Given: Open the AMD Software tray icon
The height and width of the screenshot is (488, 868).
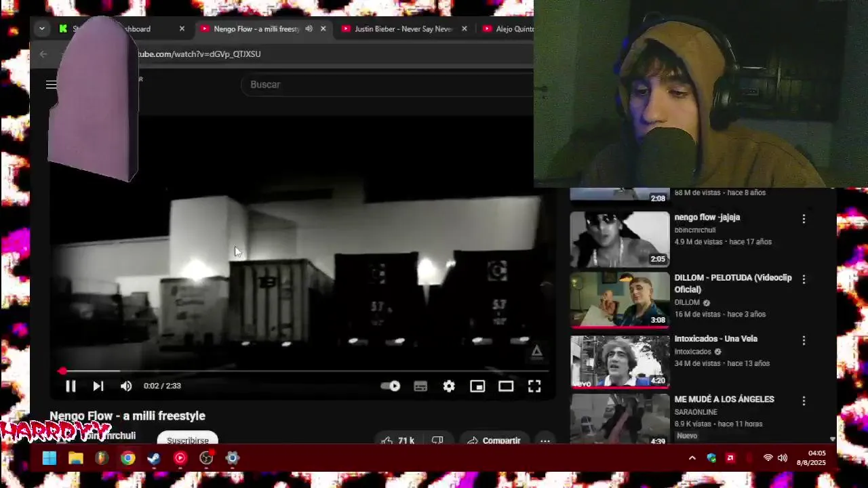Looking at the screenshot, I should (x=730, y=458).
